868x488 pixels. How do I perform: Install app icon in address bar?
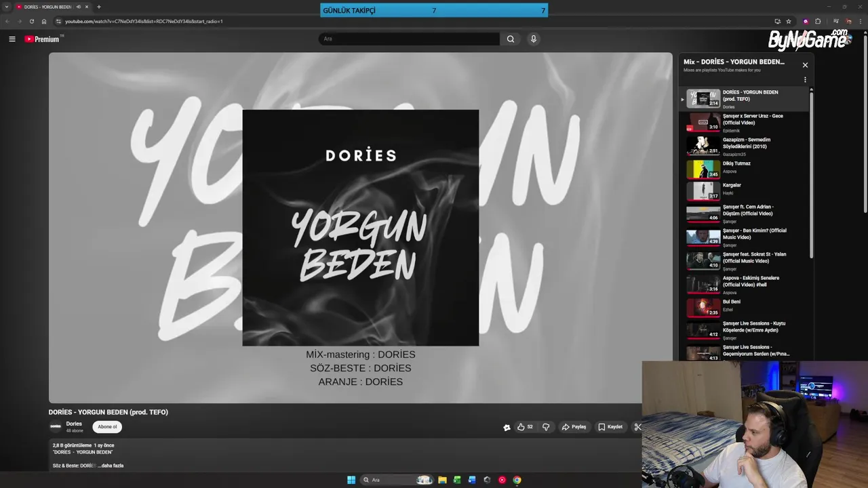[777, 21]
